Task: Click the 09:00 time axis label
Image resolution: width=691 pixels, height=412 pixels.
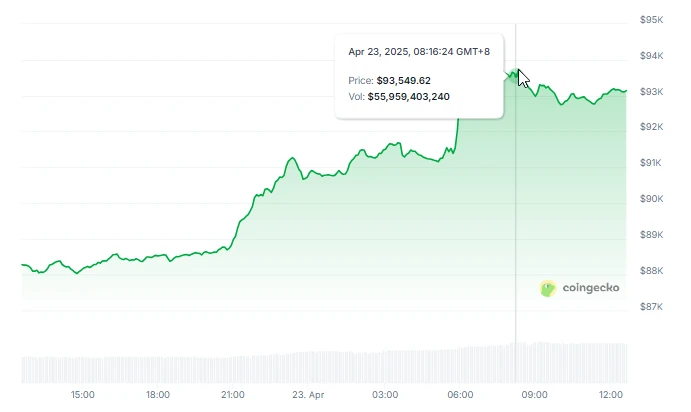Action: click(535, 394)
